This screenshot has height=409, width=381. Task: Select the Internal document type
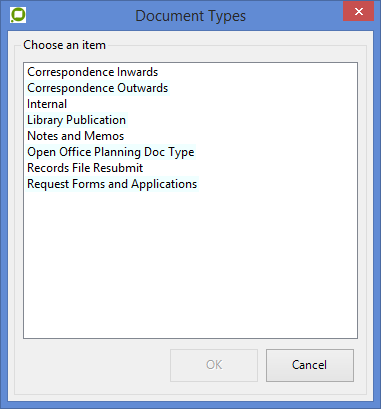pyautogui.click(x=47, y=104)
